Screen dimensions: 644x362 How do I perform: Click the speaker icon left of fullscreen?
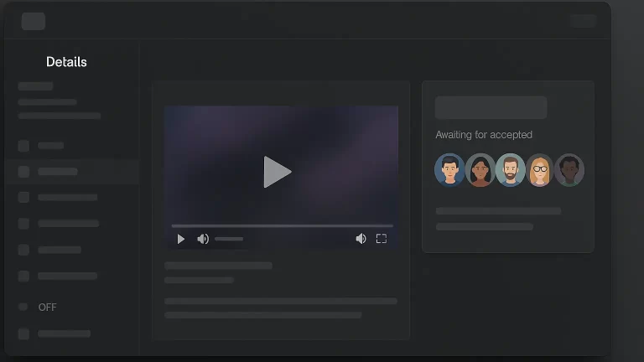[361, 239]
